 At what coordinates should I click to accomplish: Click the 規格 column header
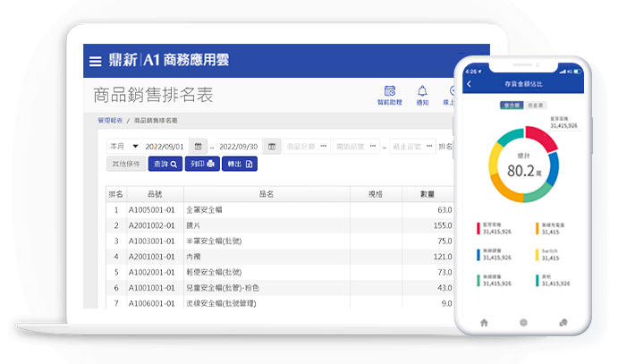[x=376, y=194]
